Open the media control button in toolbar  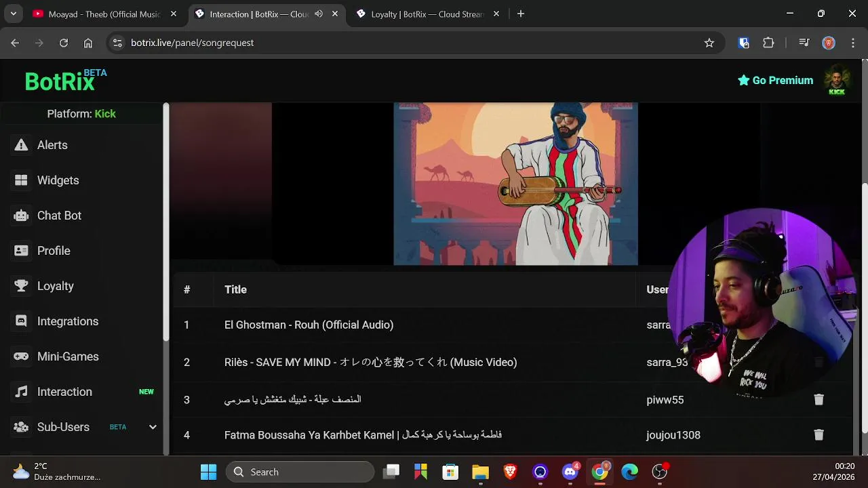(x=804, y=43)
